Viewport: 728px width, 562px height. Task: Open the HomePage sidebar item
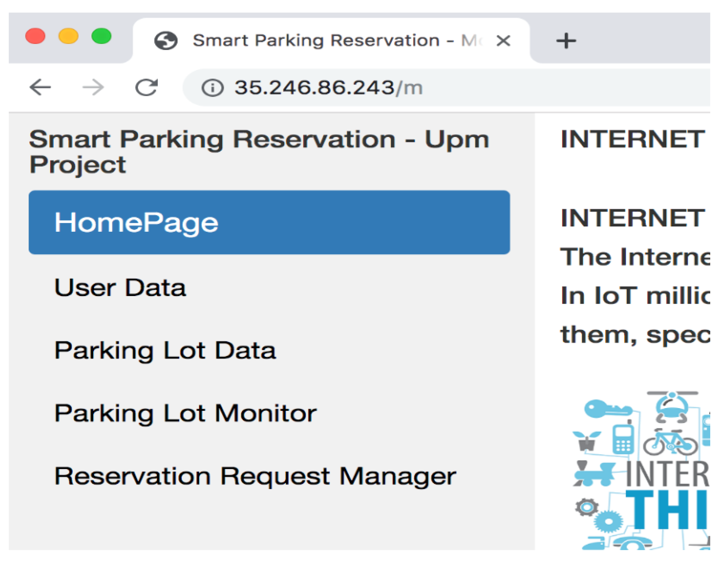pos(269,222)
